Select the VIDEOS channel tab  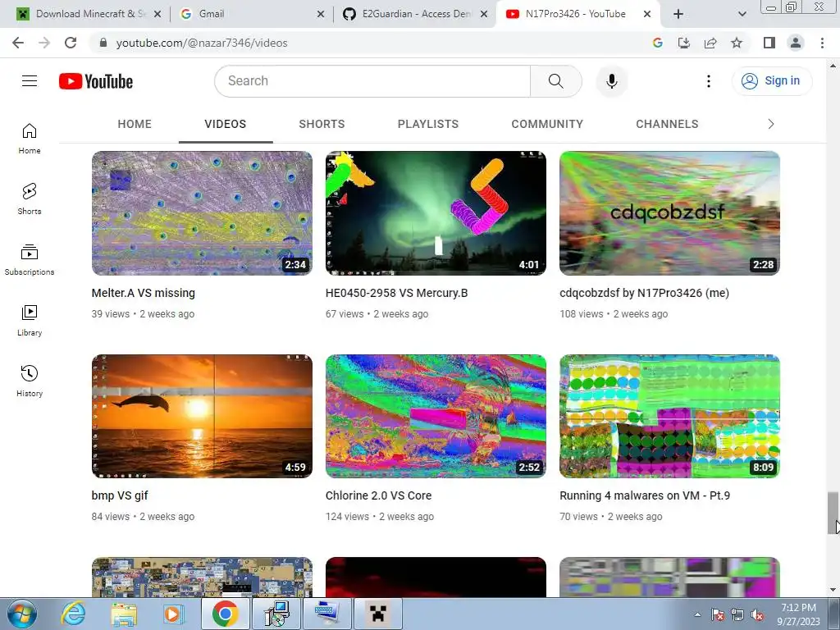pyautogui.click(x=226, y=125)
